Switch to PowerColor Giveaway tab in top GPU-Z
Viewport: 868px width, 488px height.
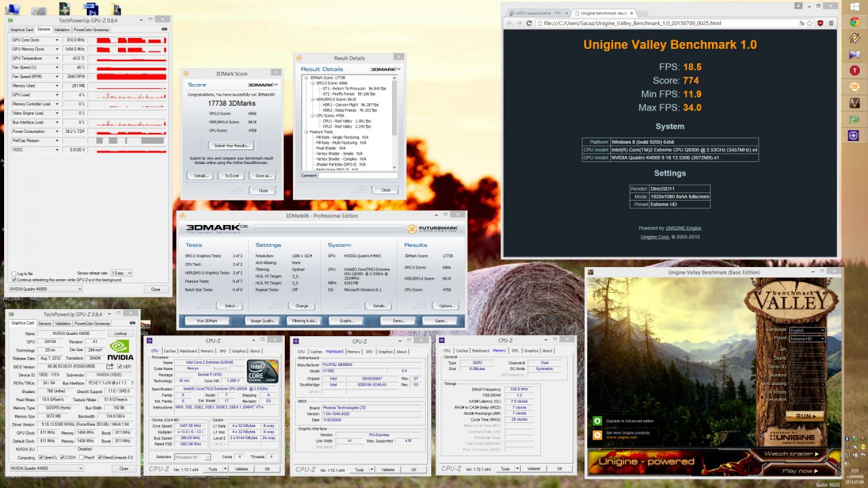[x=92, y=29]
